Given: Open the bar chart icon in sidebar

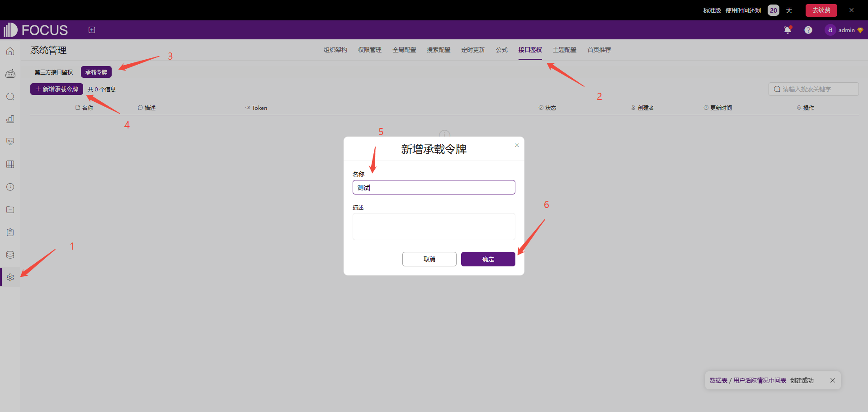Looking at the screenshot, I should (10, 119).
